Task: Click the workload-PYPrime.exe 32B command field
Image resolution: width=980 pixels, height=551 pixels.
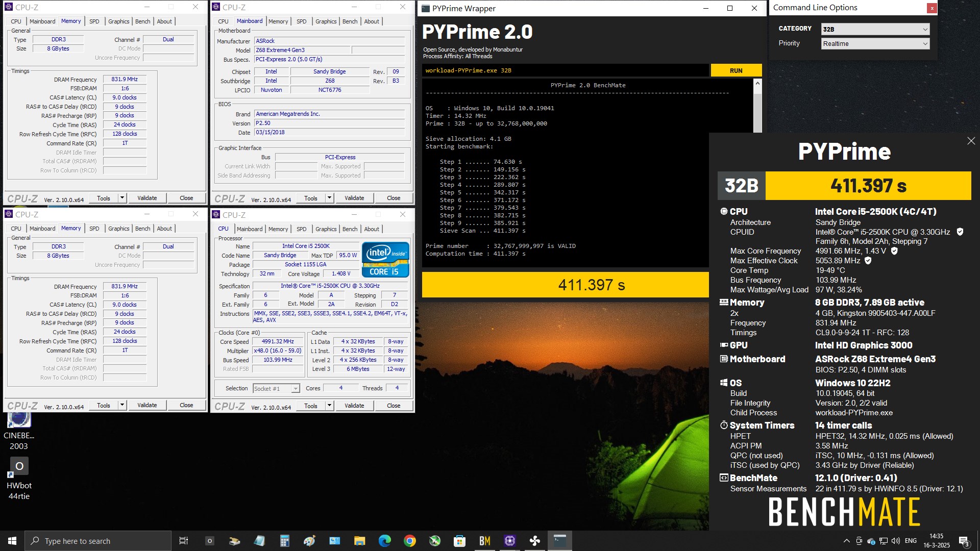Action: coord(565,70)
